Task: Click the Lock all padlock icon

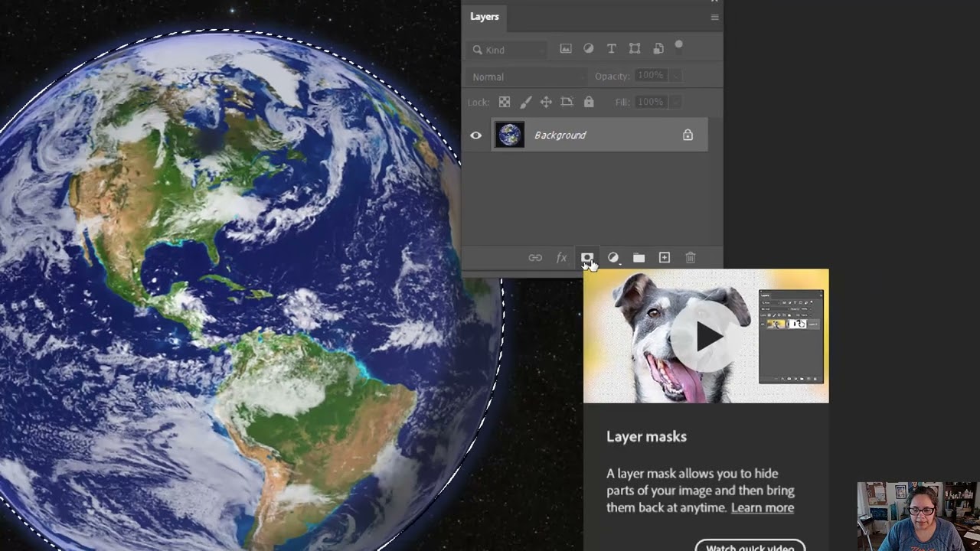Action: pyautogui.click(x=589, y=102)
